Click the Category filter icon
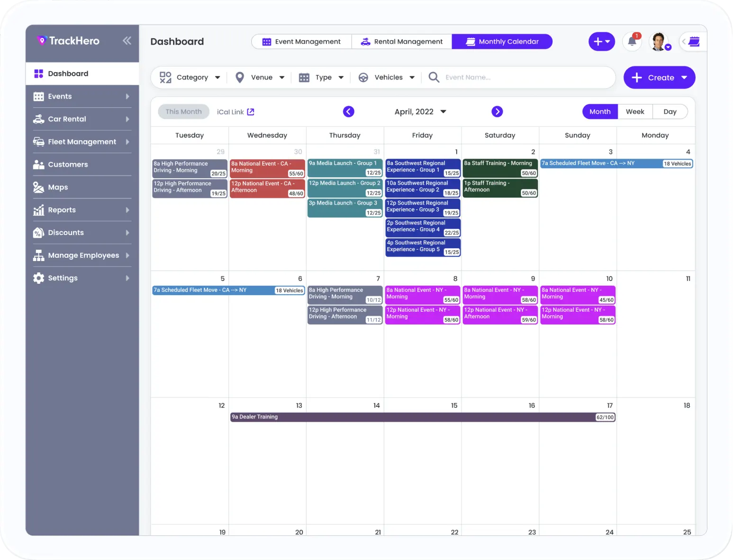The height and width of the screenshot is (560, 733). tap(165, 77)
